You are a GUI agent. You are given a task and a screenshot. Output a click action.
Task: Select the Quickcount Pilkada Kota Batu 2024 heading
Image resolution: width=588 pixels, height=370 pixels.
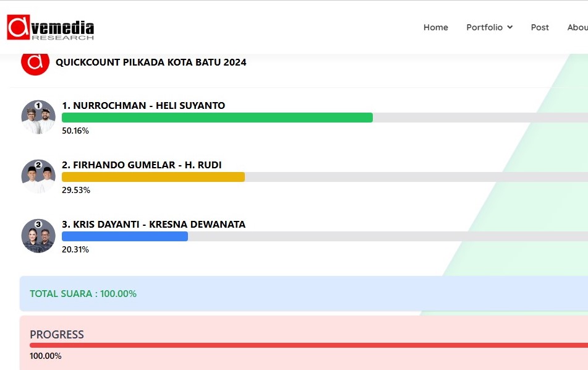(x=151, y=62)
